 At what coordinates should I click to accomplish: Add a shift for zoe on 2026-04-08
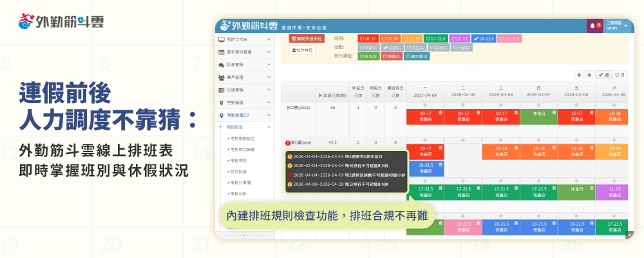576,141
